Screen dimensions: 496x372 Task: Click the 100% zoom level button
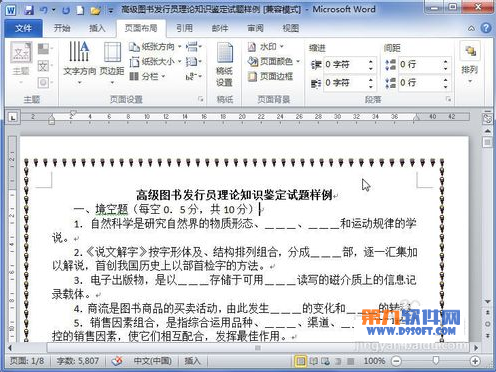[x=374, y=361]
